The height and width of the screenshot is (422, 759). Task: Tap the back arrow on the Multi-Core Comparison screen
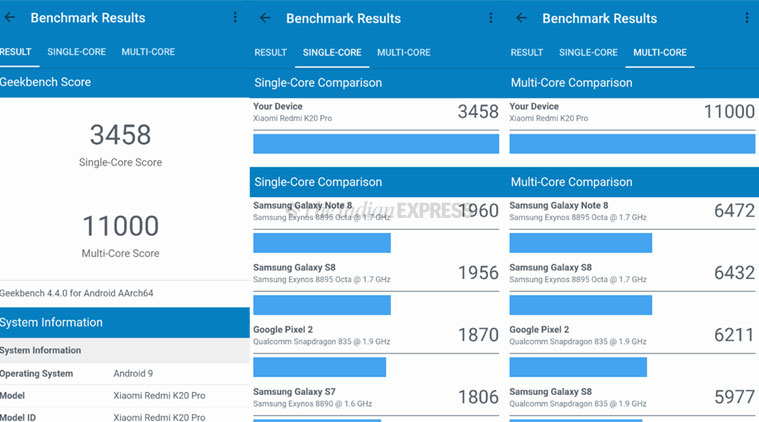(521, 18)
